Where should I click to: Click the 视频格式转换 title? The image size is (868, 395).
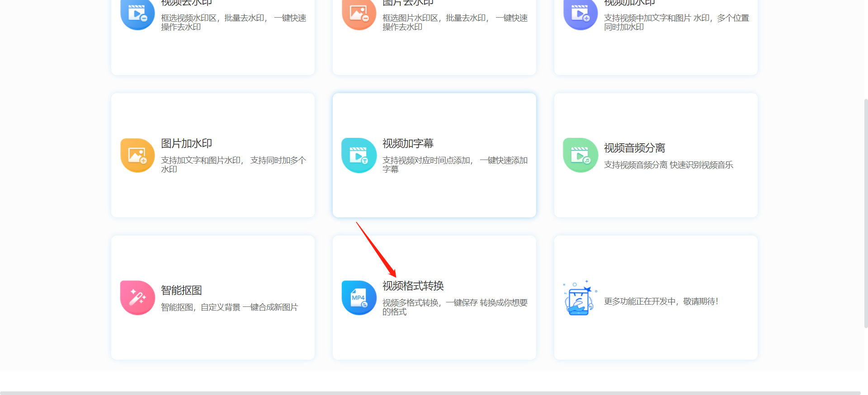pos(413,286)
